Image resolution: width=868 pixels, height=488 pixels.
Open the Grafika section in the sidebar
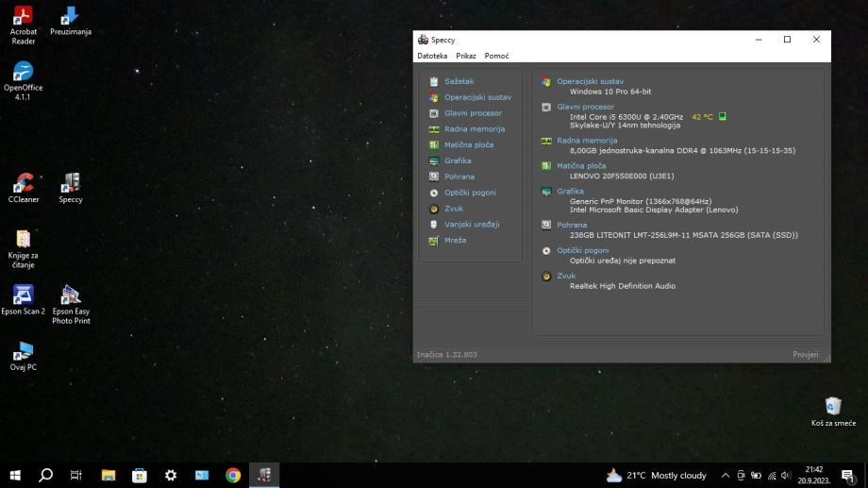[458, 161]
